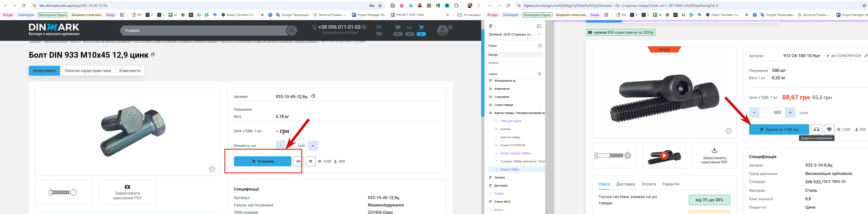
Task: Search pages with the Figma Pages magnifier icon
Action: 540,46
